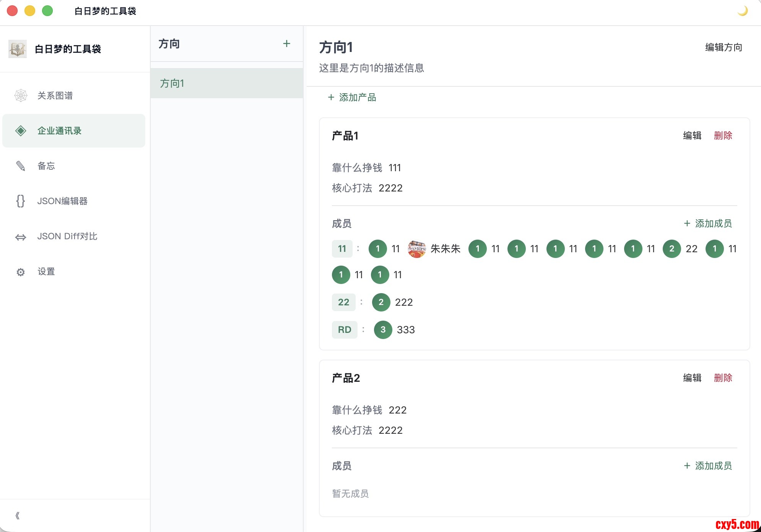Viewport: 761px width, 532px height.
Task: Collapse sidebar with double chevron
Action: 17,516
